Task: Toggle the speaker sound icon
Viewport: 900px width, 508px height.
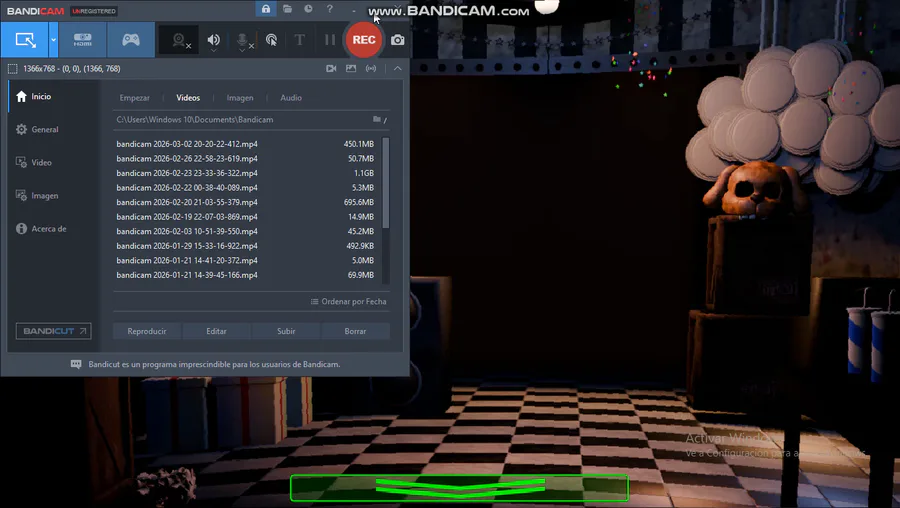Action: [x=214, y=40]
